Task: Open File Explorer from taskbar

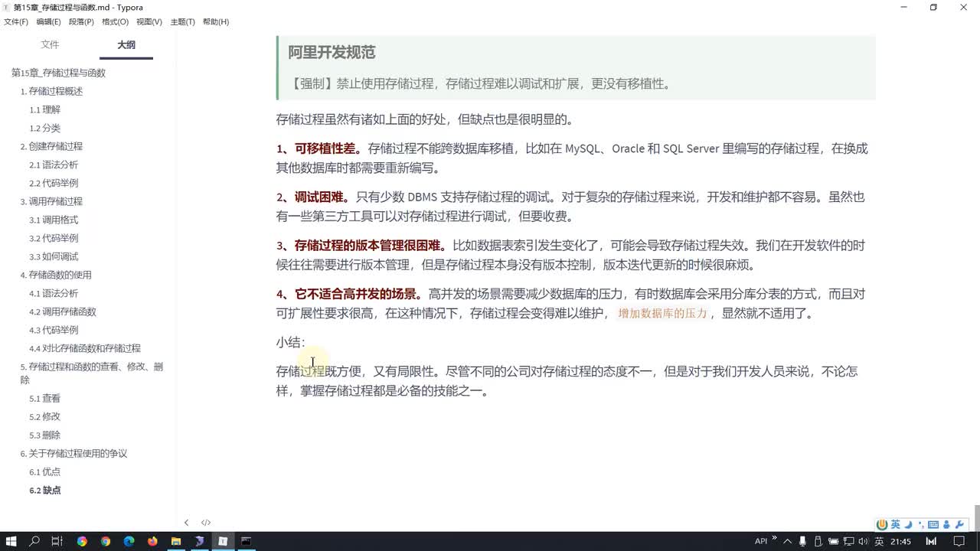Action: (175, 541)
